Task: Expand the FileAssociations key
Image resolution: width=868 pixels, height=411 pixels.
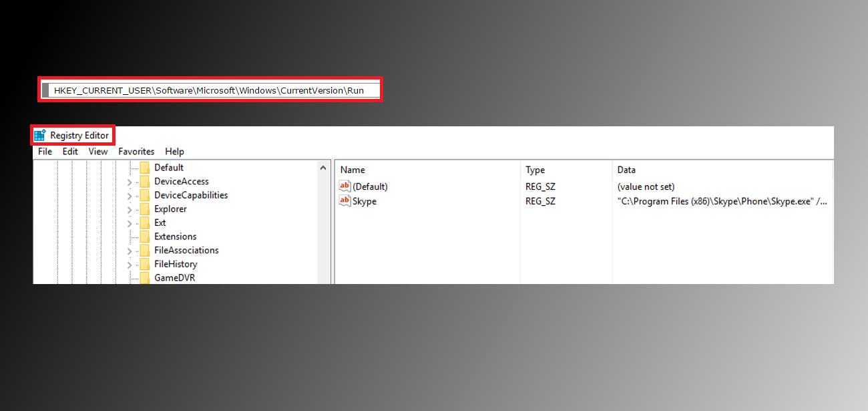Action: [x=130, y=251]
